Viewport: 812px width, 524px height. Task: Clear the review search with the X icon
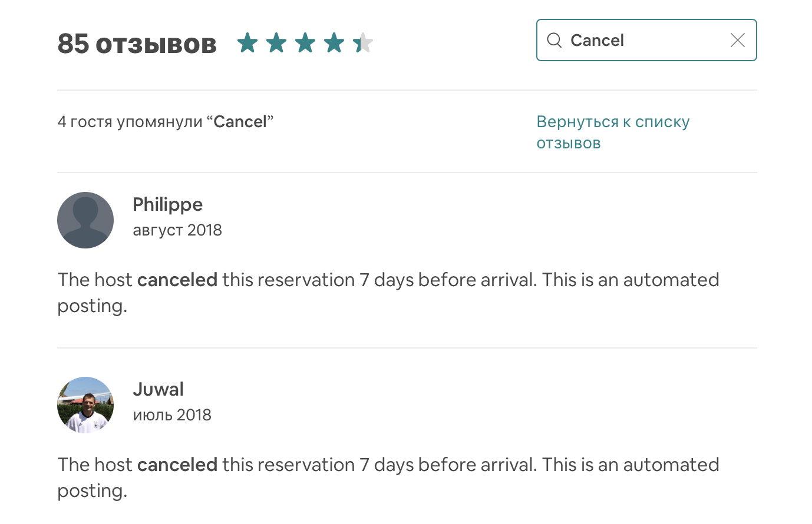737,40
